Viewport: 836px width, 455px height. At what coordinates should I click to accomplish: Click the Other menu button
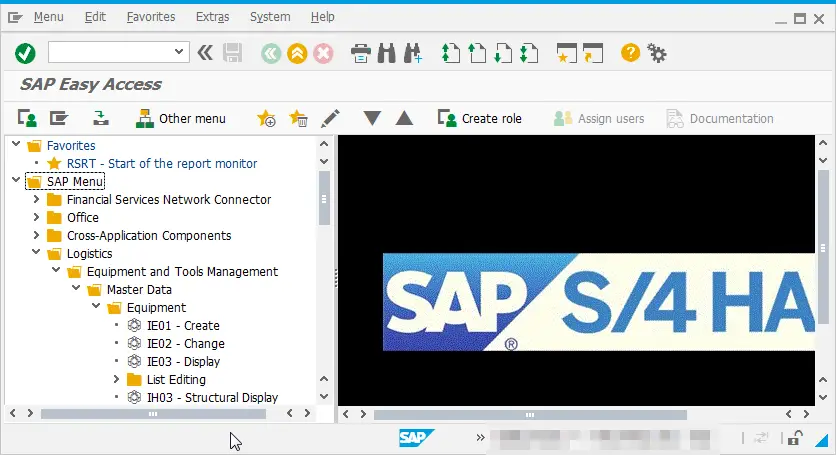tap(180, 118)
